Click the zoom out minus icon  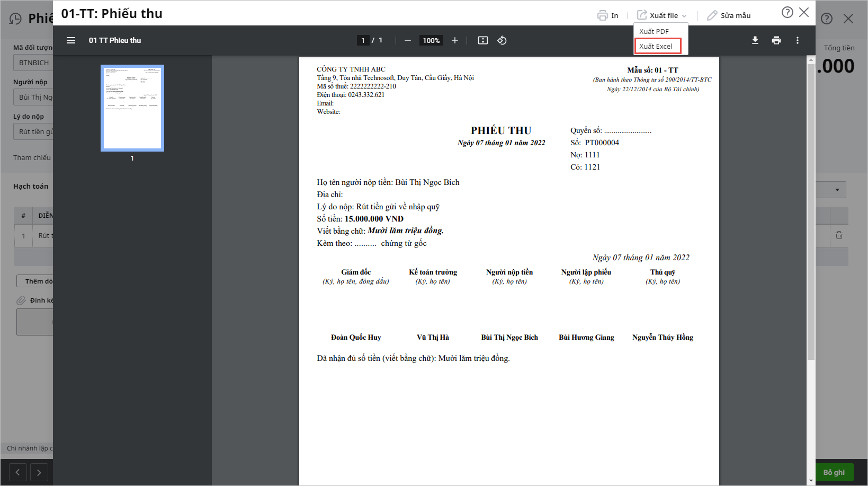[x=407, y=40]
